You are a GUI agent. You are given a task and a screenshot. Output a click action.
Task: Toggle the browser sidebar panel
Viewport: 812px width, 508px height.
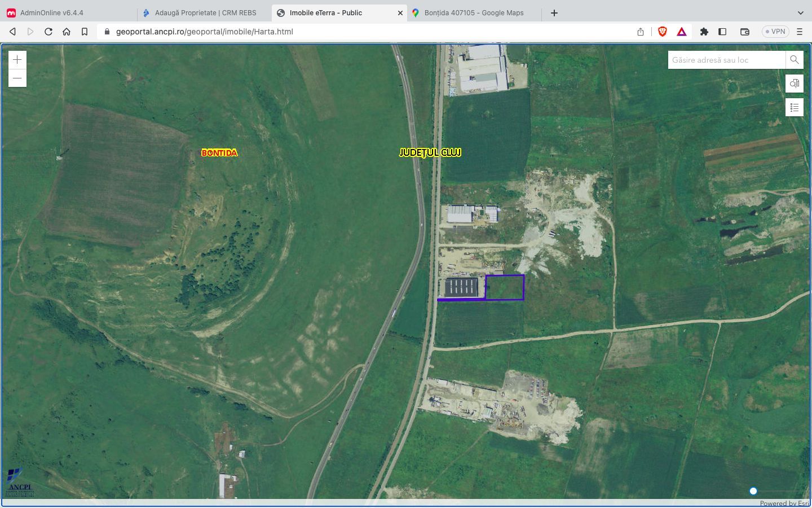(x=722, y=32)
